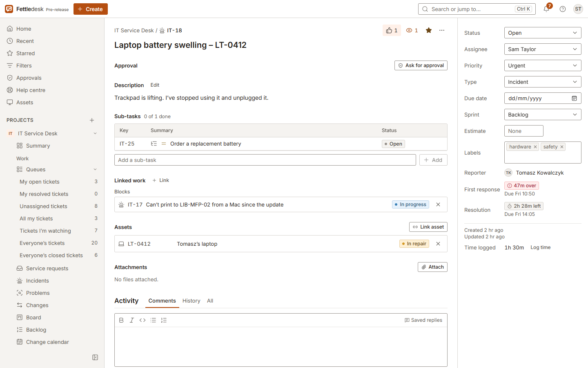Screen dimensions: 588x368
Task: Click the sub-task type icon for IT-25
Action: coord(154,144)
